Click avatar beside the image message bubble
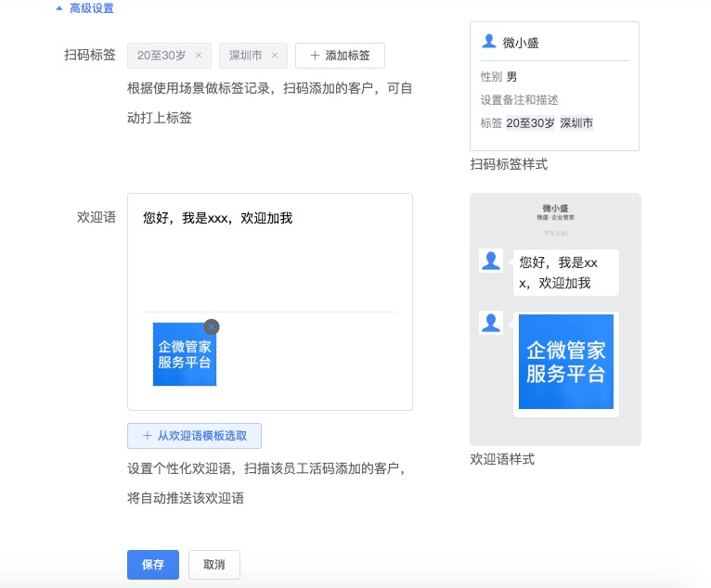This screenshot has width=711, height=588. pyautogui.click(x=491, y=323)
